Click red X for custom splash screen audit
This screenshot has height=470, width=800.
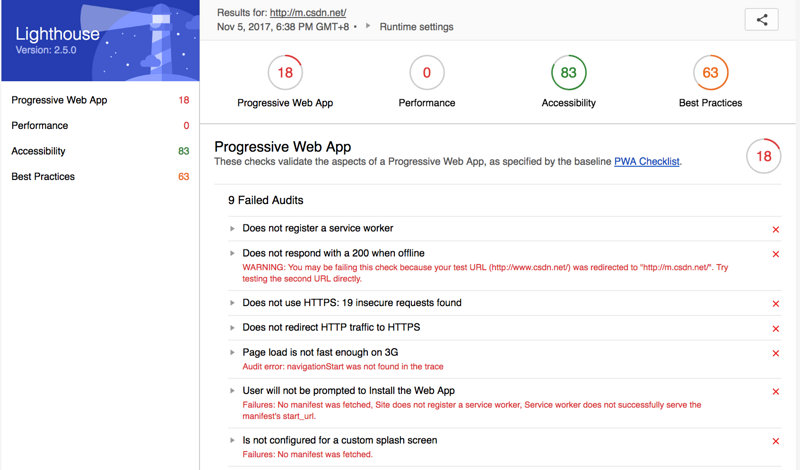pyautogui.click(x=776, y=441)
